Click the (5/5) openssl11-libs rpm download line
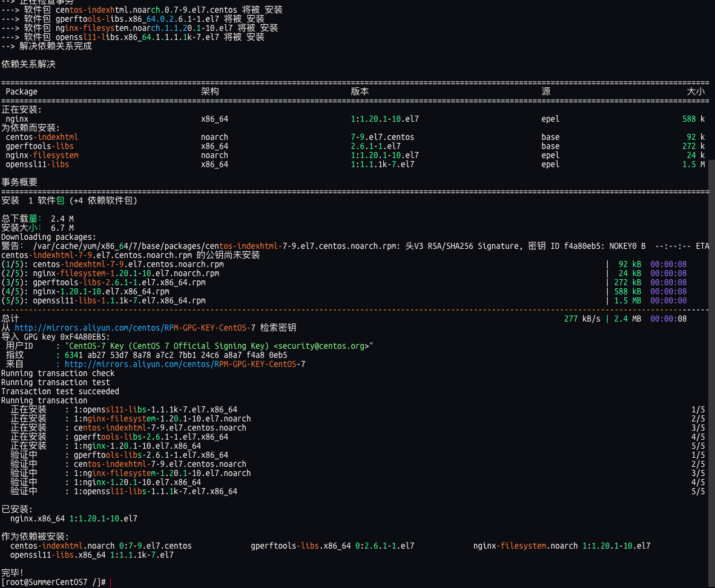715x588 pixels. click(x=344, y=301)
